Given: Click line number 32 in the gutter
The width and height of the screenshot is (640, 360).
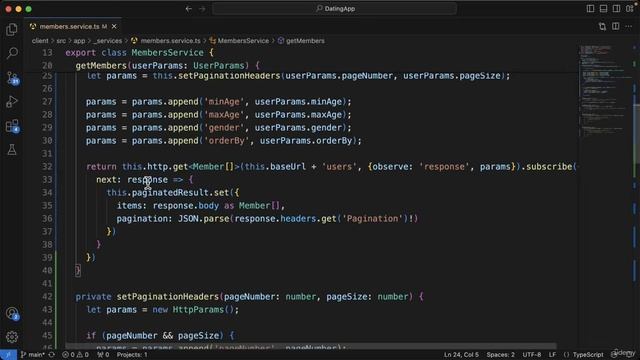Looking at the screenshot, I should [47, 167].
